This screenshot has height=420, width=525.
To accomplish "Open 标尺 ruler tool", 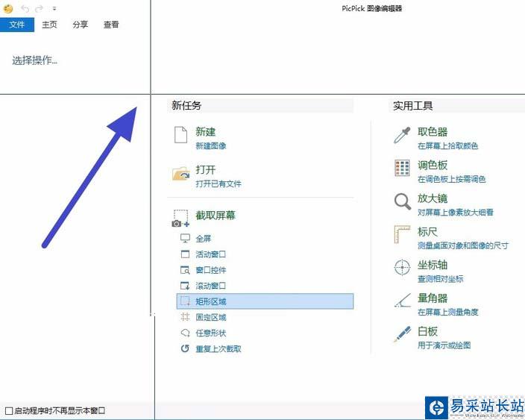I will [427, 231].
